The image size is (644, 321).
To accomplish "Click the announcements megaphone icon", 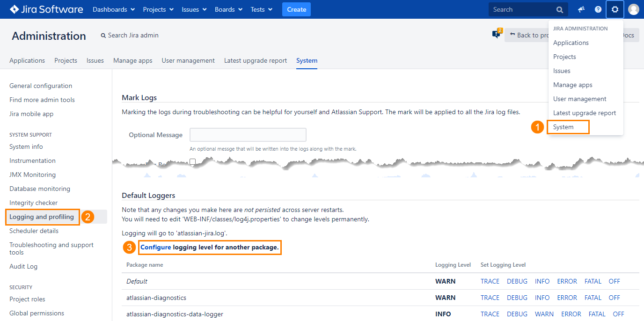I will 581,9.
